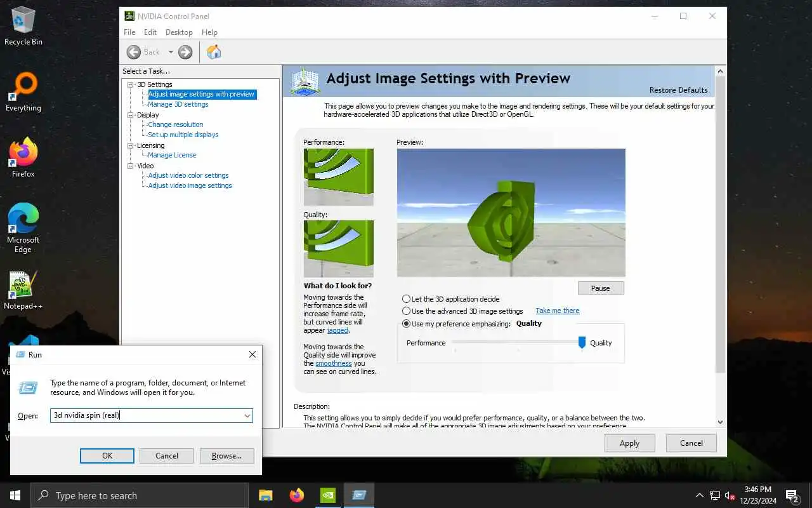Collapse the Display tree node

click(131, 115)
